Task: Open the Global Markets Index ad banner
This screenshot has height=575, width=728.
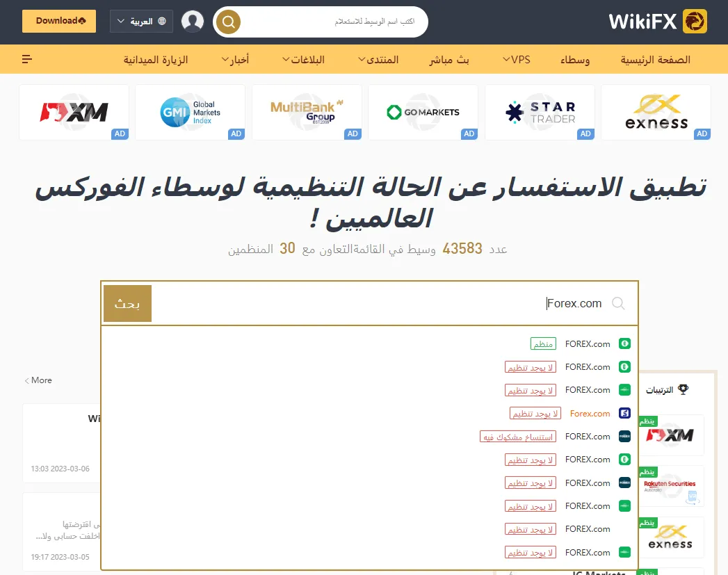Action: point(191,113)
